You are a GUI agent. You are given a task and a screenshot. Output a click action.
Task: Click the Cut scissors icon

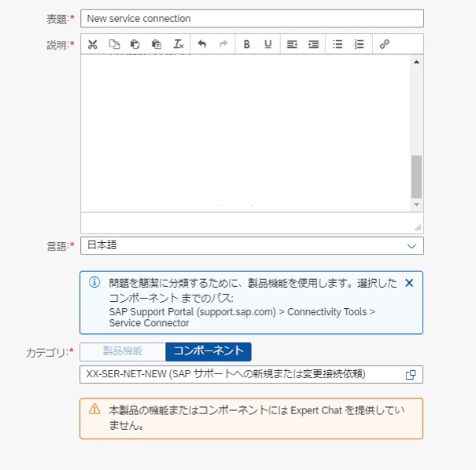pyautogui.click(x=93, y=44)
